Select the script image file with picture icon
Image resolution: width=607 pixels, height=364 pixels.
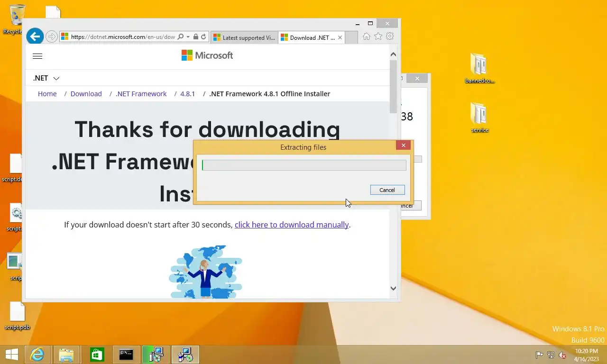[15, 267]
